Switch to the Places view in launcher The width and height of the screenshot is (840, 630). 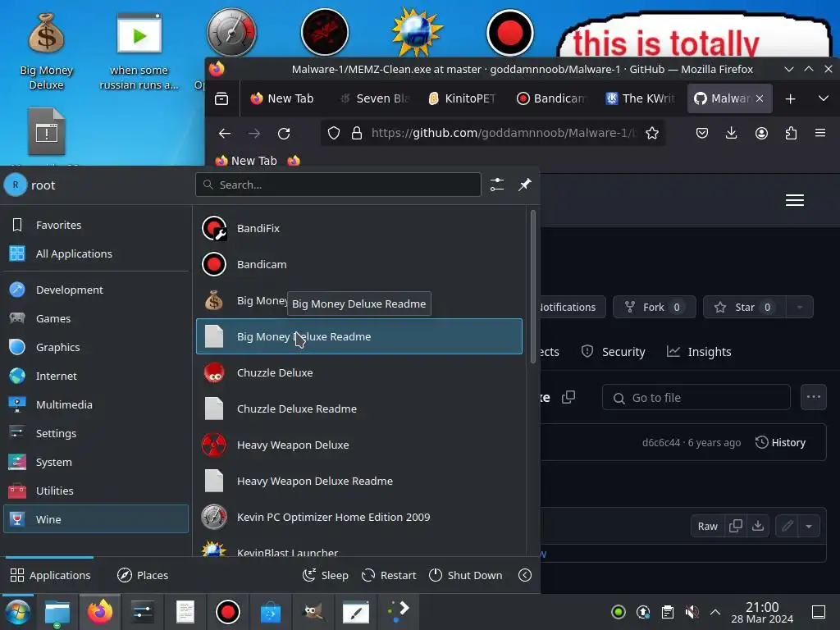click(x=143, y=575)
